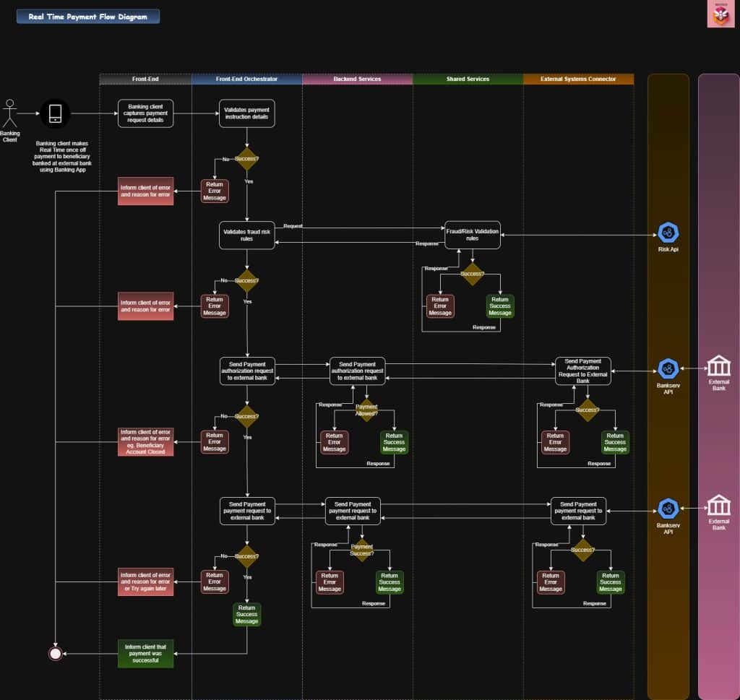Click the Real Time Payment Flow Diagram title

(x=88, y=16)
